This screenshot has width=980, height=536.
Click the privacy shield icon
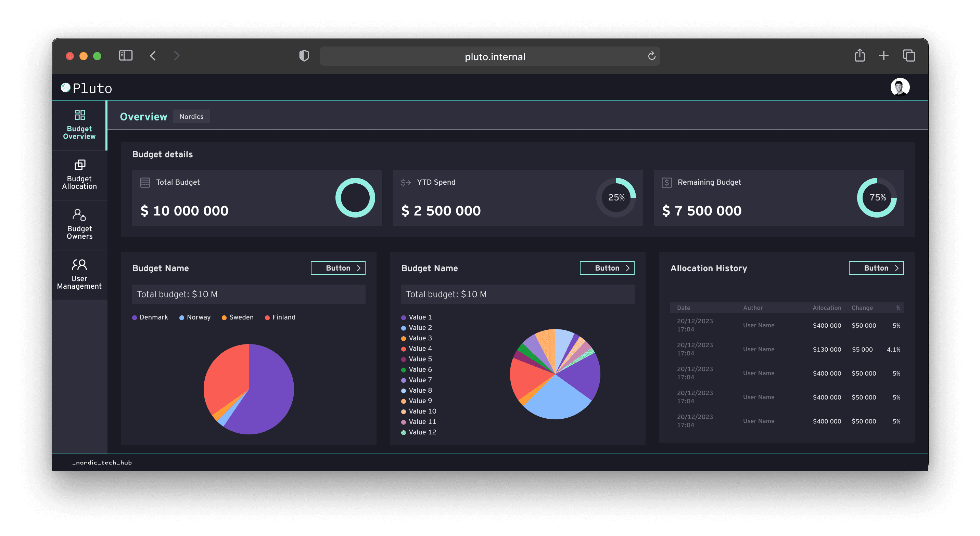[304, 56]
